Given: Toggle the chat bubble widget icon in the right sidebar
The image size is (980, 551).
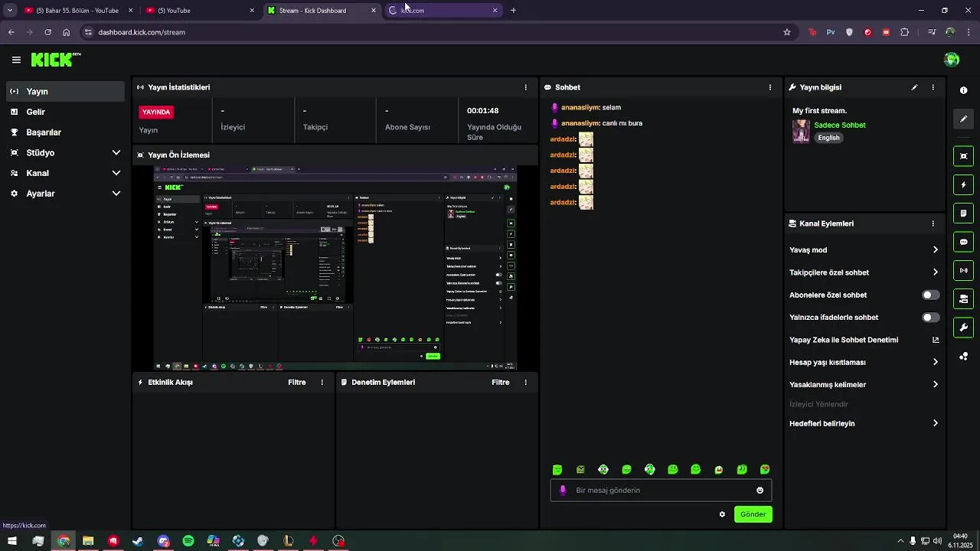Looking at the screenshot, I should pos(963,242).
